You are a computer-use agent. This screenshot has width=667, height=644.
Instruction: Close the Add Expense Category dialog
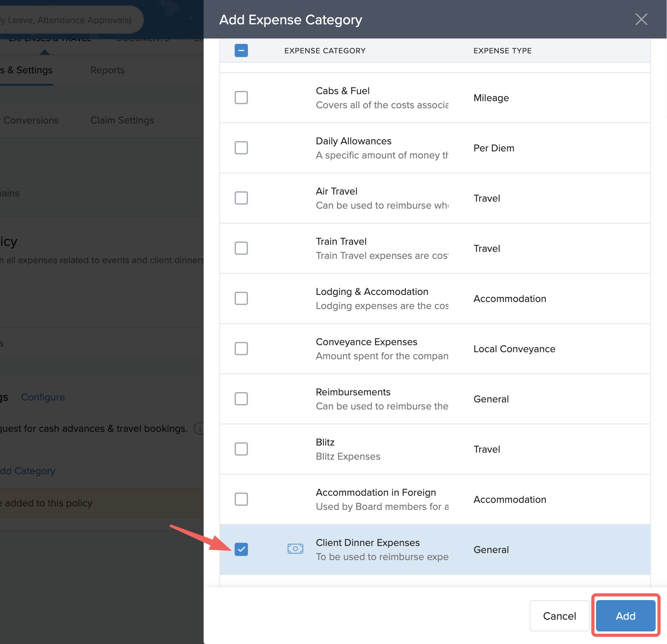641,19
